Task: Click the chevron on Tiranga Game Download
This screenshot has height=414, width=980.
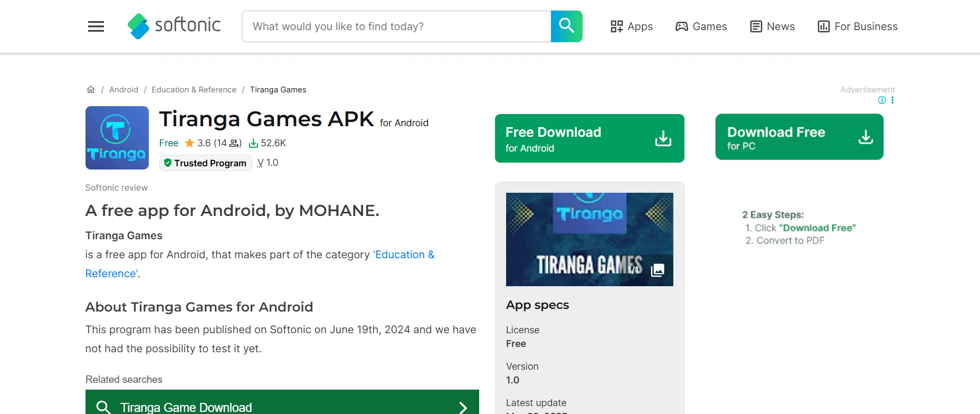Action: tap(463, 407)
